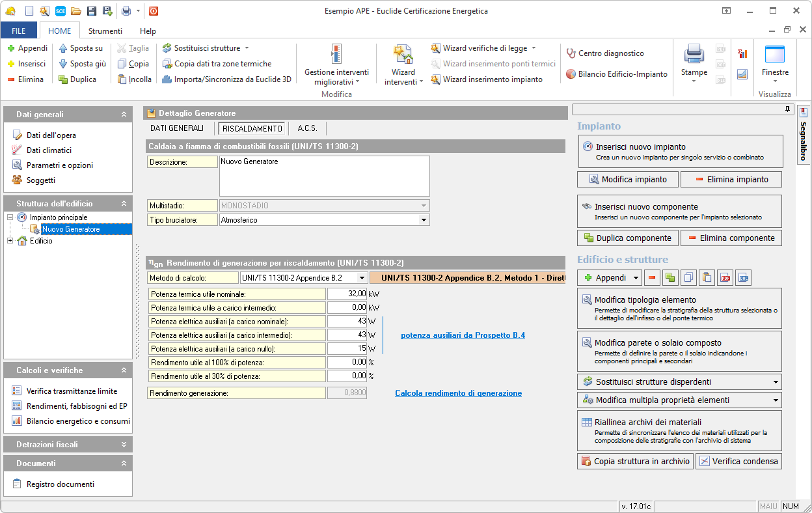
Task: Pin the right side panel with the pushpin
Action: [787, 109]
